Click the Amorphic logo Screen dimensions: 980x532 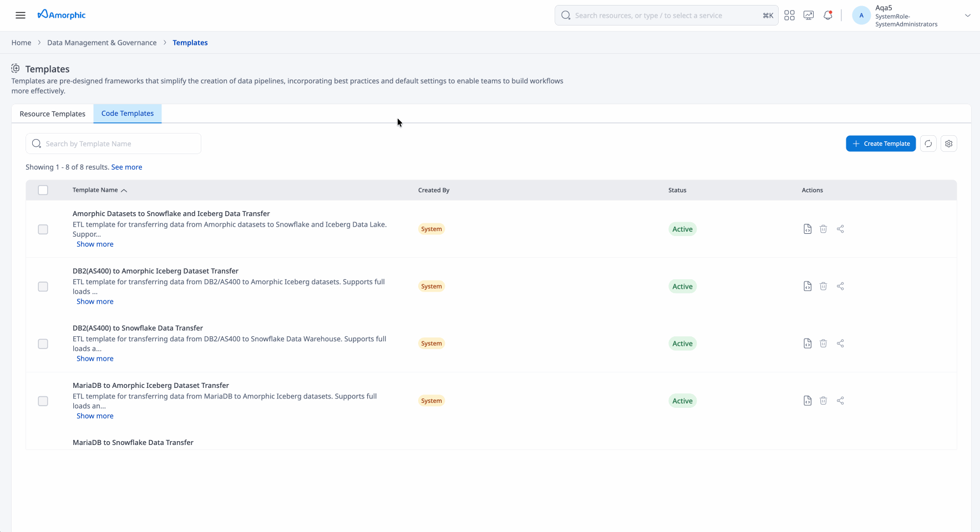pos(62,15)
